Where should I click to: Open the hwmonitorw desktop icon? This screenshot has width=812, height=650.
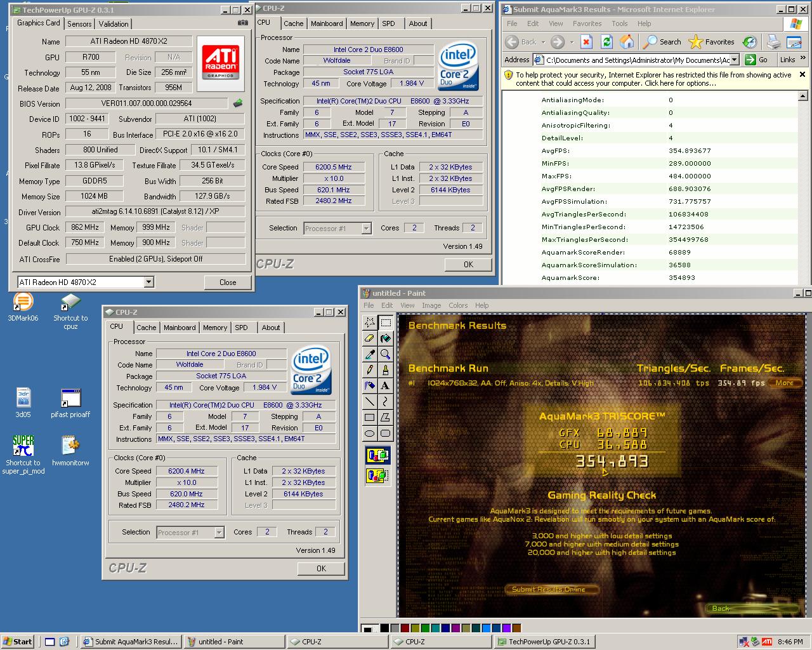(x=70, y=451)
